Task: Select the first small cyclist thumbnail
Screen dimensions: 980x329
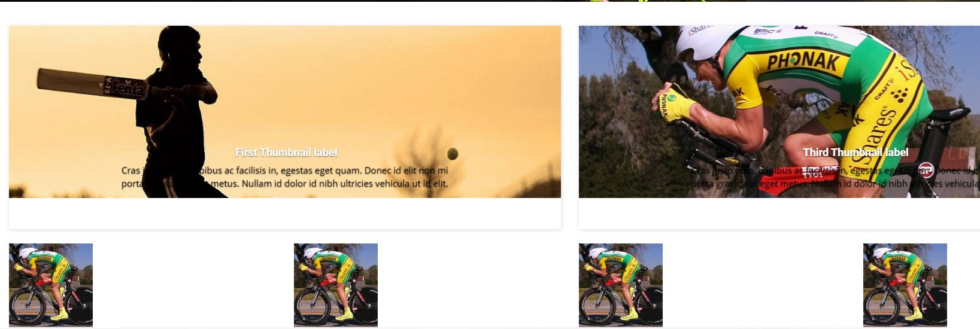Action: [x=51, y=285]
